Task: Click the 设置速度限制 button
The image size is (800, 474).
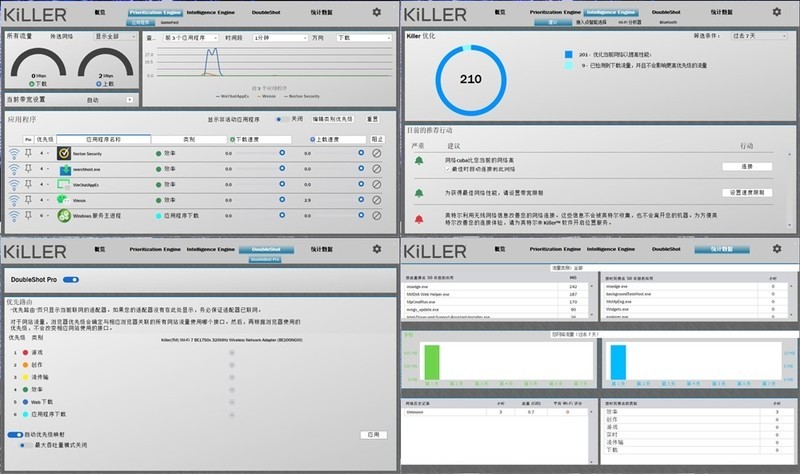Action: (x=747, y=192)
